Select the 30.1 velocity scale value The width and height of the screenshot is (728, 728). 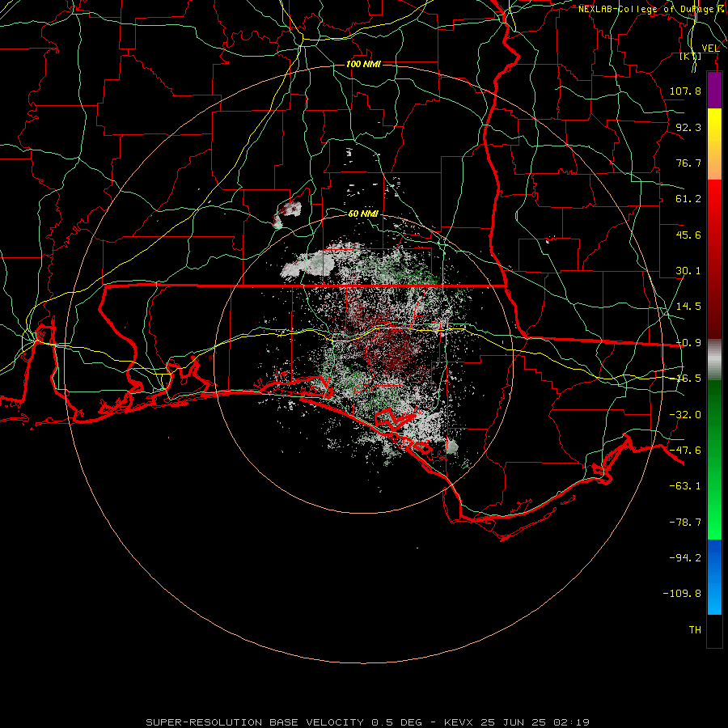pos(688,271)
